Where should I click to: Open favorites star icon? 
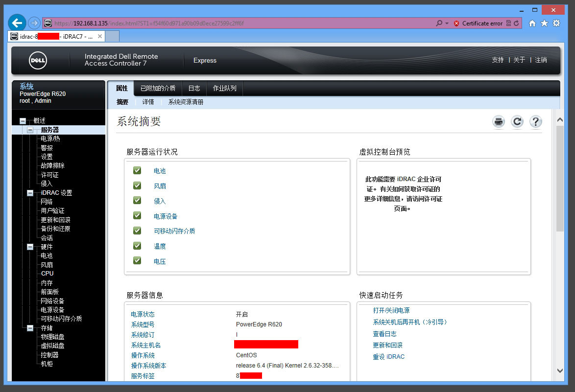click(544, 23)
